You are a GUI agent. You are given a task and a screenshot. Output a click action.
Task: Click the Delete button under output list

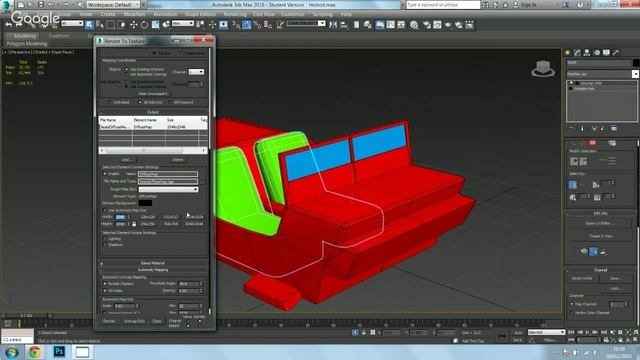178,160
